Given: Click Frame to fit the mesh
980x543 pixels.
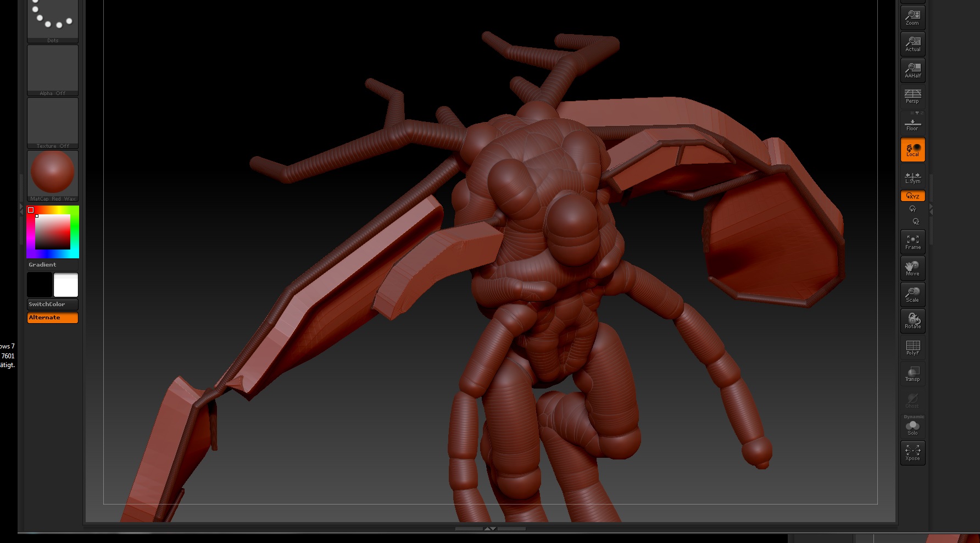Looking at the screenshot, I should click(912, 242).
